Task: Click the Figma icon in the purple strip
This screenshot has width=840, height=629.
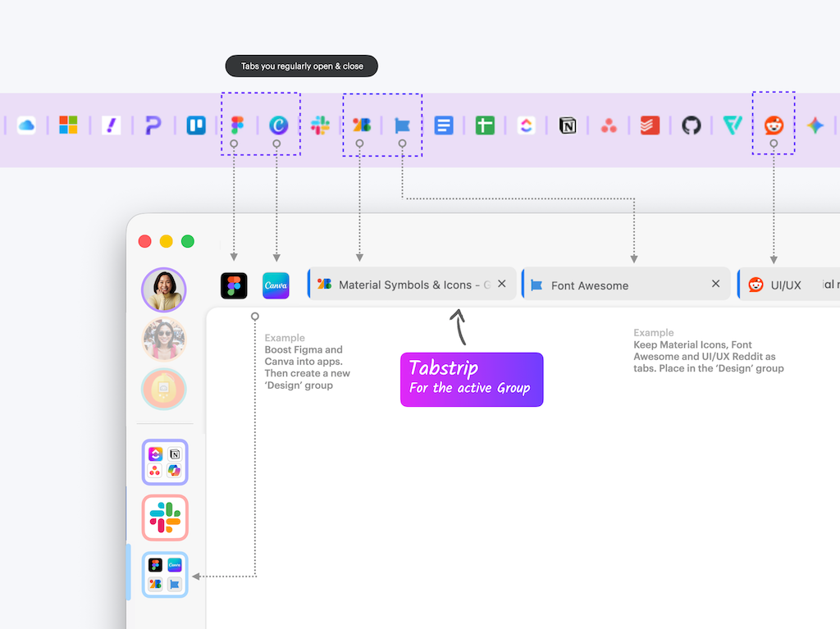Action: click(237, 125)
